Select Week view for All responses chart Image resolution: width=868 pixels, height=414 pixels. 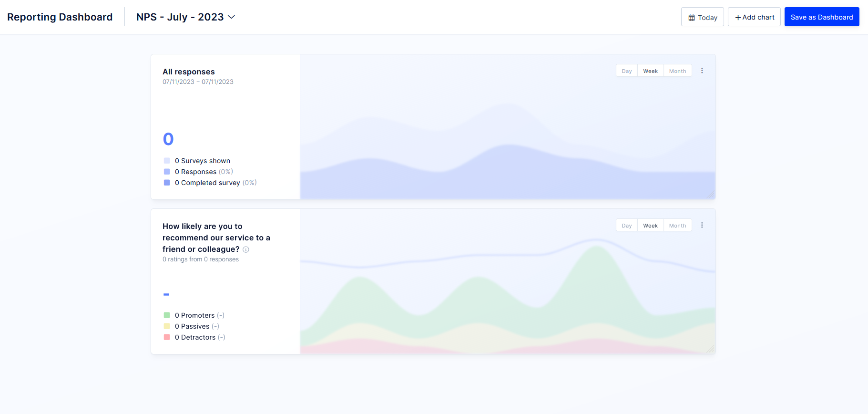[x=650, y=71]
